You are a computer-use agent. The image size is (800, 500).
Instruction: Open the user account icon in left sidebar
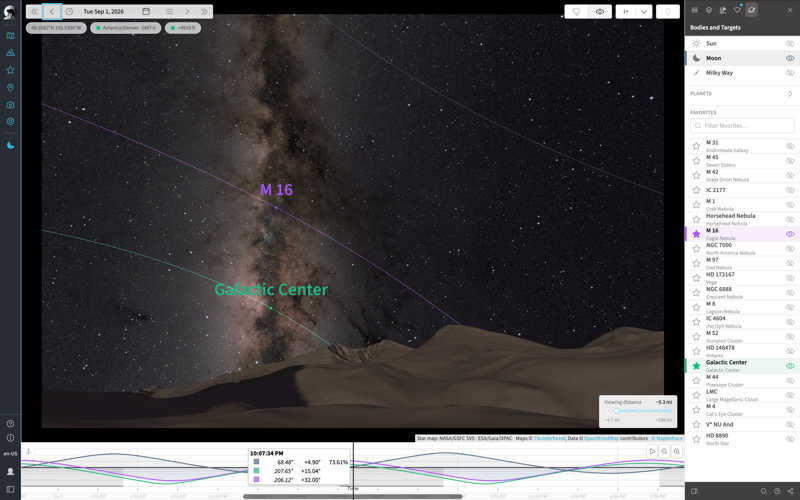point(10,471)
